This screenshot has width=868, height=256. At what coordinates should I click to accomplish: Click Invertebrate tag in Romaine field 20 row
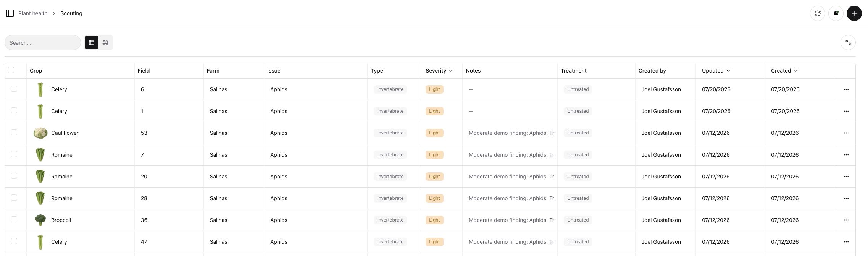[x=390, y=177]
